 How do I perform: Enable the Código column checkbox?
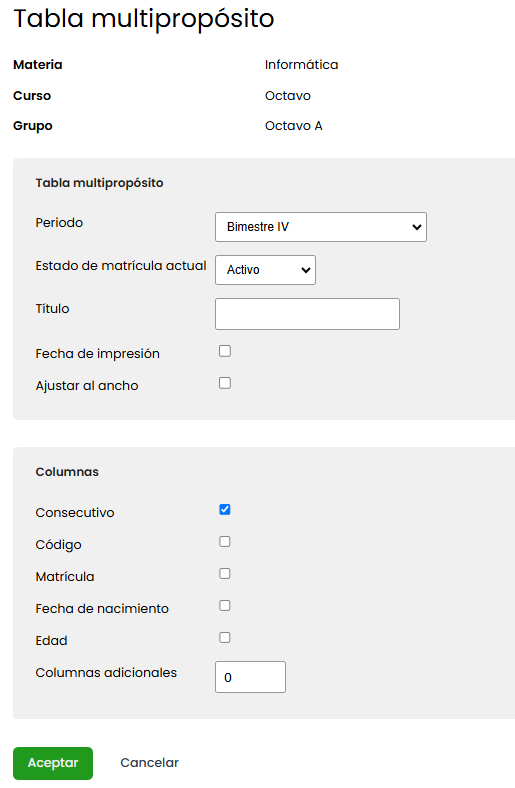click(225, 541)
